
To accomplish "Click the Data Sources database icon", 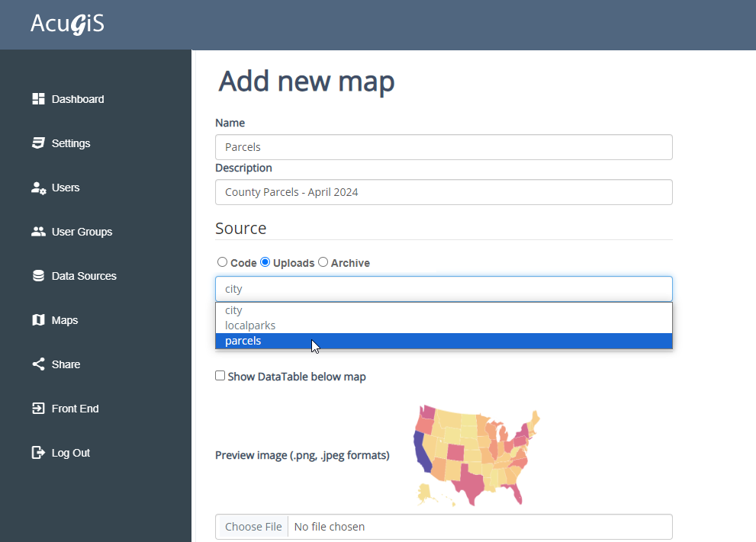I will [x=38, y=276].
